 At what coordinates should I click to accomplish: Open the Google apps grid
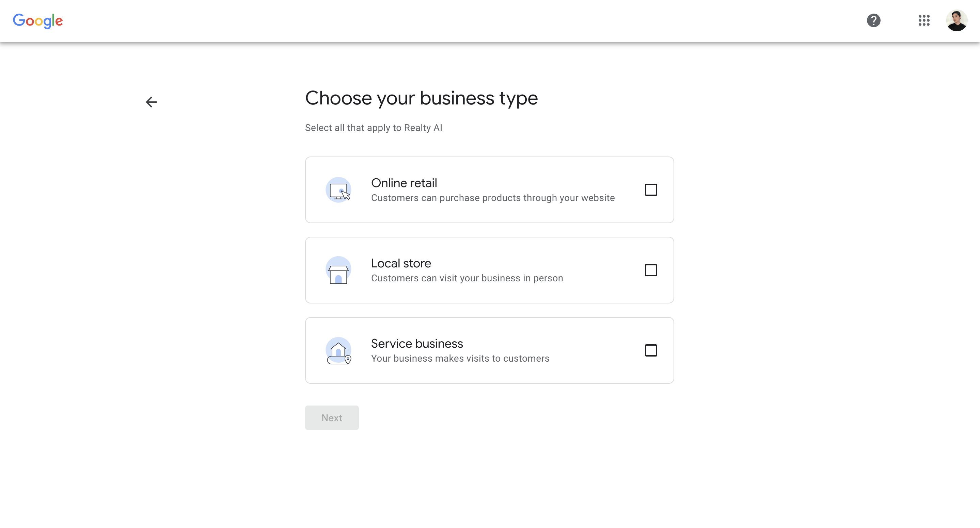pyautogui.click(x=924, y=20)
